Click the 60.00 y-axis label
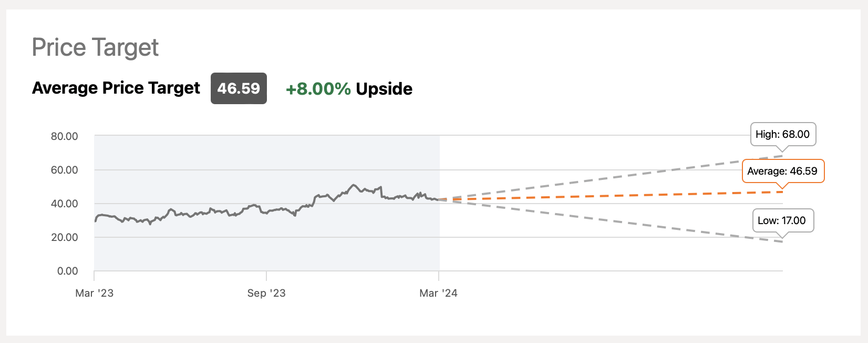The image size is (868, 343). coord(64,170)
